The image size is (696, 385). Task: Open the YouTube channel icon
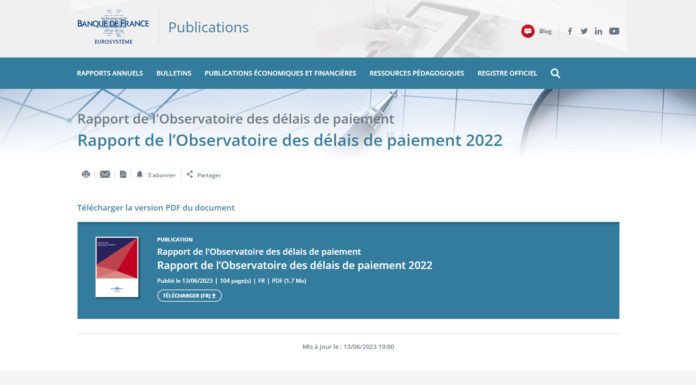(x=614, y=31)
